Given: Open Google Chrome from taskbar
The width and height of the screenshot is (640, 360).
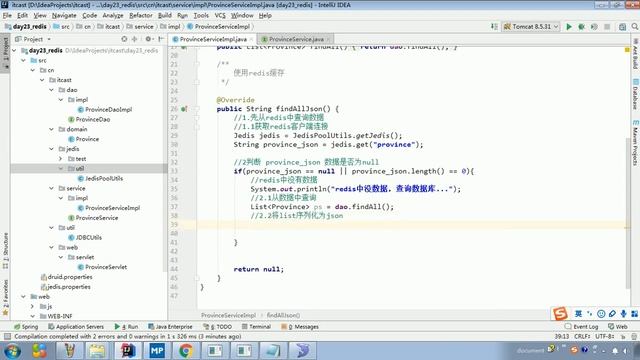Looking at the screenshot, I should 186,351.
